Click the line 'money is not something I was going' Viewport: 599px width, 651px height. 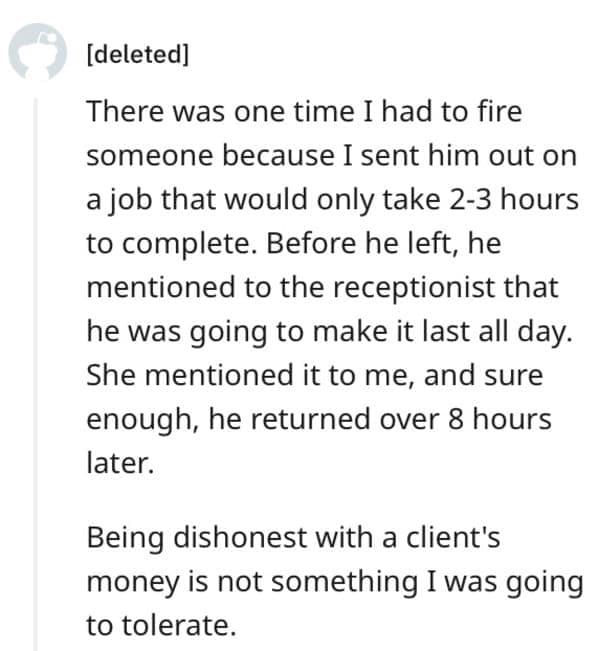335,582
